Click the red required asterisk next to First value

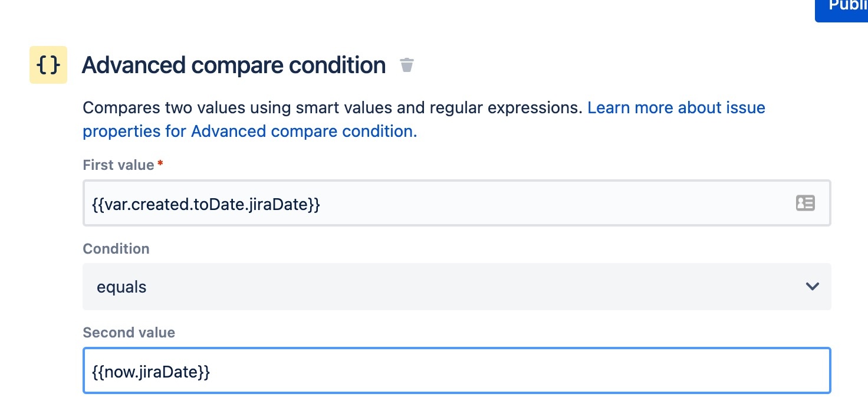tap(160, 165)
